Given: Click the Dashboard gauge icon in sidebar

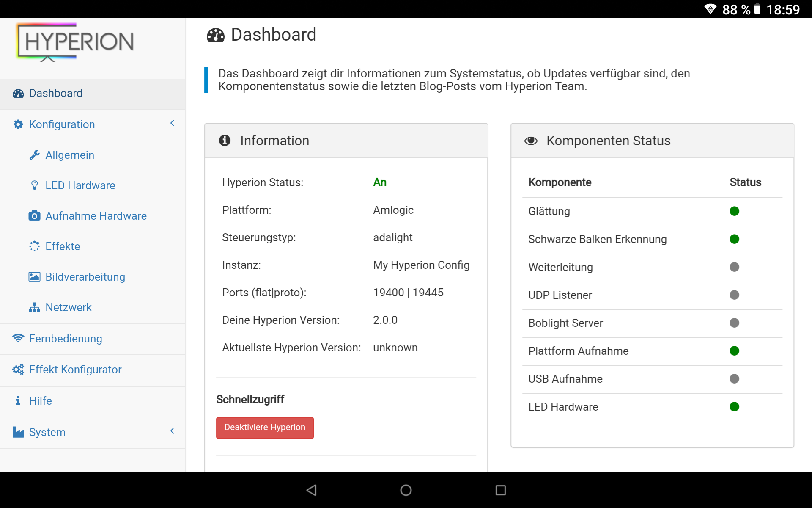Looking at the screenshot, I should pos(18,94).
